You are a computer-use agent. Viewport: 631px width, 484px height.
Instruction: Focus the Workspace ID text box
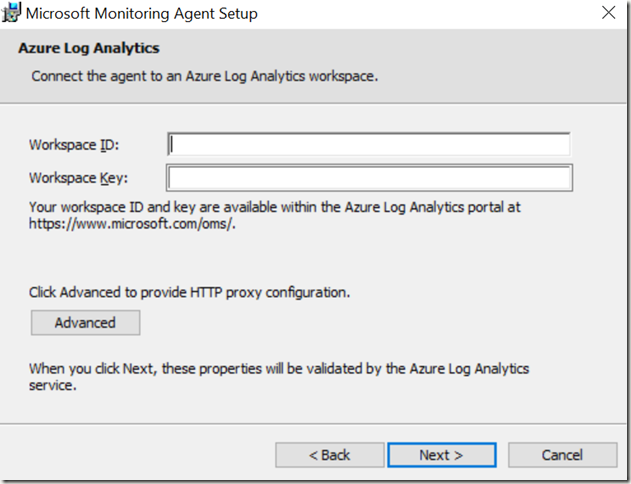pos(369,144)
